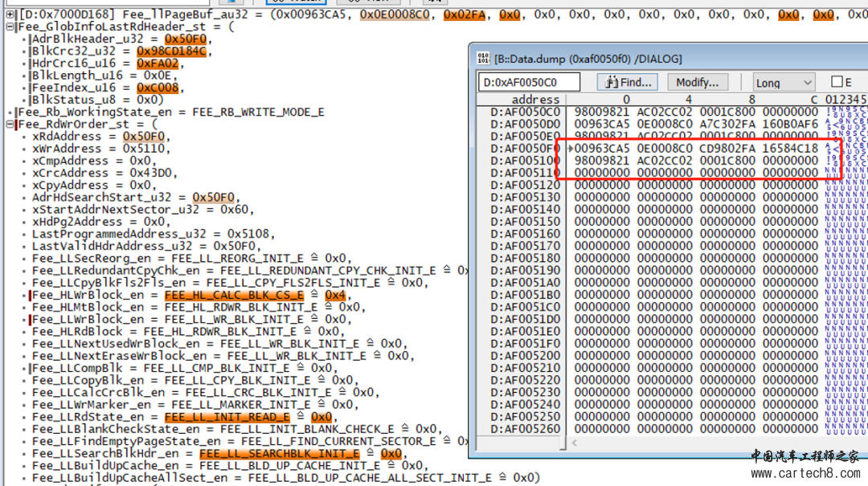Click LastProgrammedAddress_u32 = 0x5108 entry
This screenshot has height=486, width=868.
click(x=153, y=234)
